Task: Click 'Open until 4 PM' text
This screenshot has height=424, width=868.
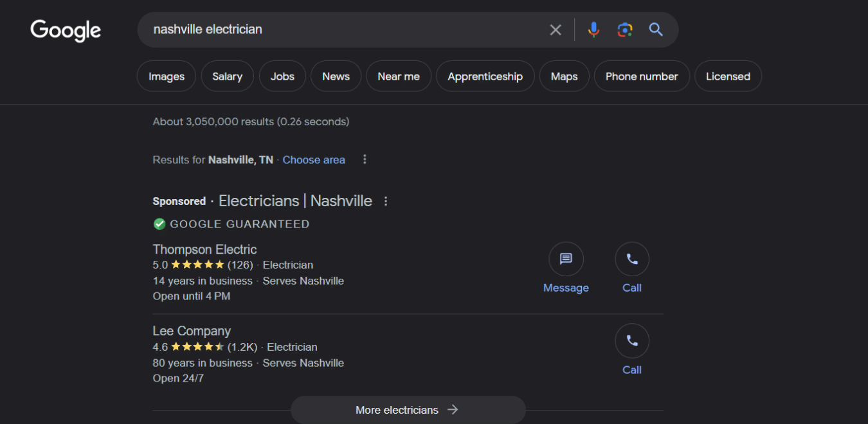Action: [192, 296]
